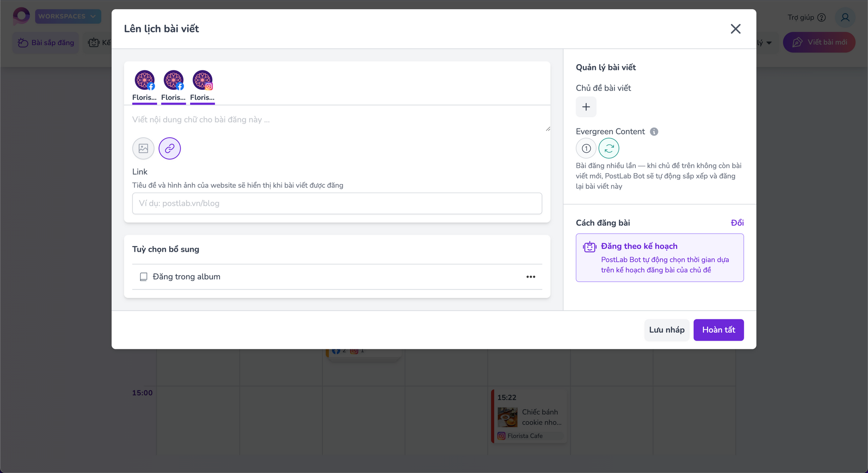Select the post-once Evergreen option
Image resolution: width=868 pixels, height=473 pixels.
(586, 148)
